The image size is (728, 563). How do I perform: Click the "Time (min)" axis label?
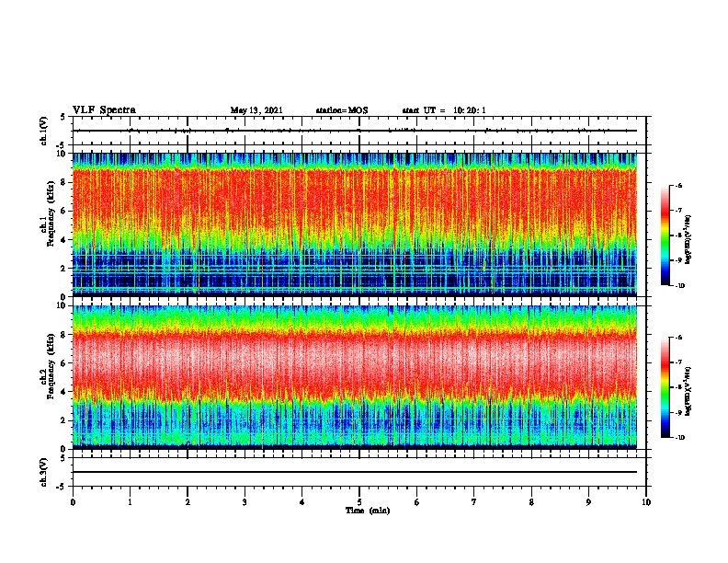tap(368, 511)
